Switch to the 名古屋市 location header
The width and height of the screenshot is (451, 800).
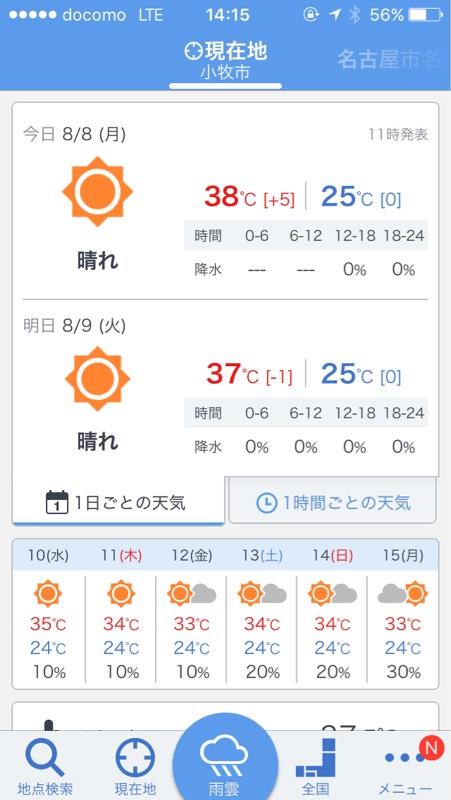[389, 60]
